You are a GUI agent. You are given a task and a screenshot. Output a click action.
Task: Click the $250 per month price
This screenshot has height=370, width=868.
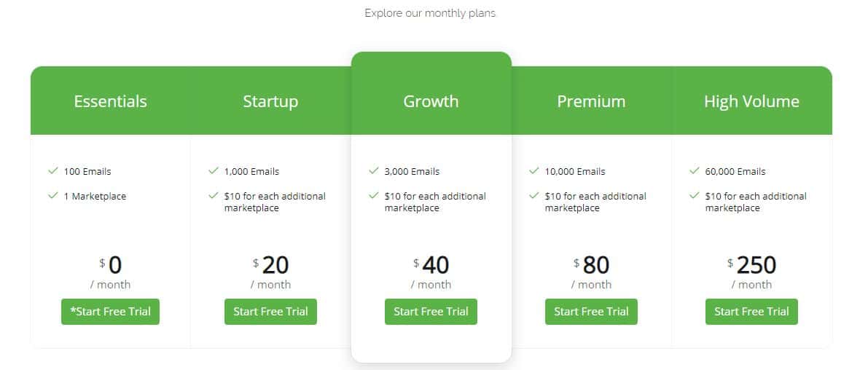(755, 265)
